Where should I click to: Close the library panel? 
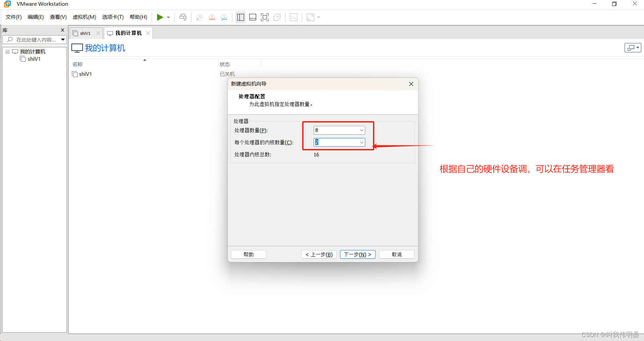62,30
